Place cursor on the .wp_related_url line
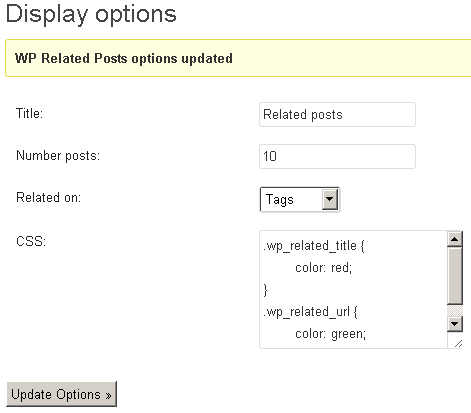Image resolution: width=471 pixels, height=413 pixels. 310,312
